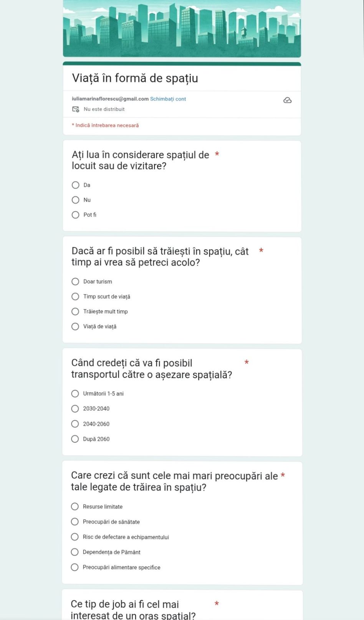Screen dimensions: 364x620
Task: Select Trăiește mult timp option
Action: coord(75,312)
